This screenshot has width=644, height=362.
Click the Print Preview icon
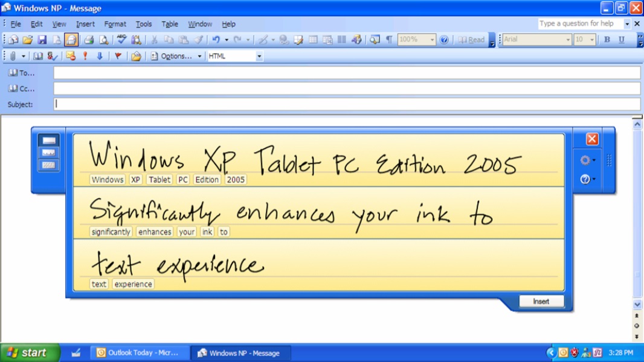(104, 40)
